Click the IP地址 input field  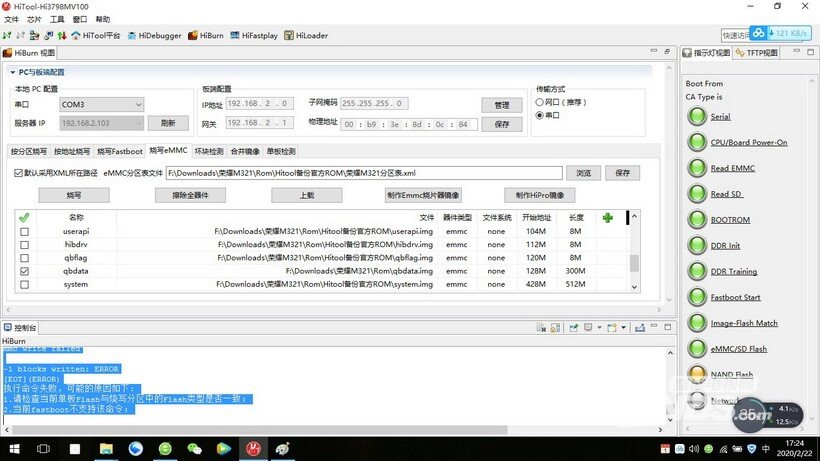pyautogui.click(x=260, y=103)
